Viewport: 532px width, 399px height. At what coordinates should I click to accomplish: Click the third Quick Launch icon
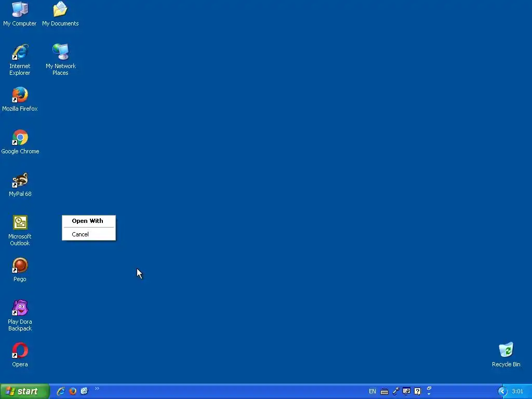84,391
